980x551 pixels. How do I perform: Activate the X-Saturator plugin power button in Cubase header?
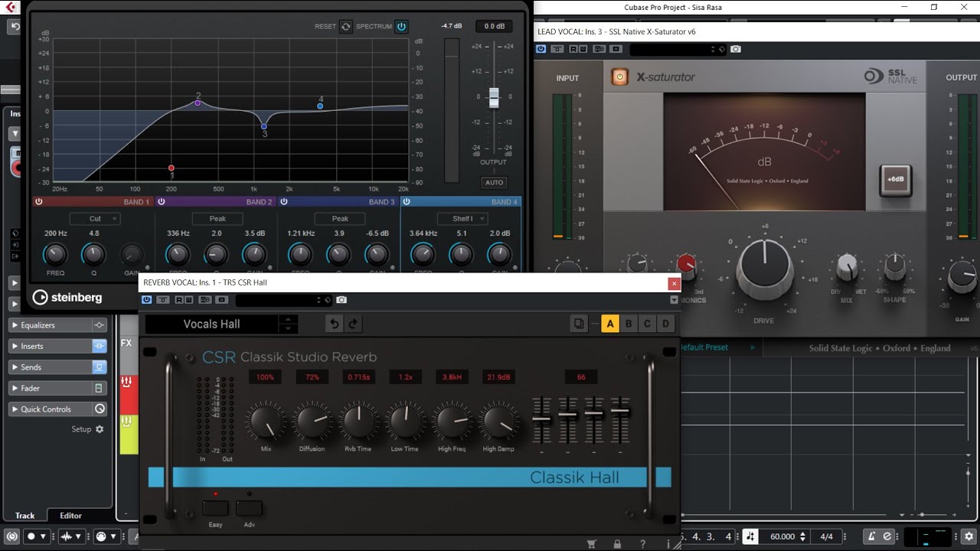pos(541,49)
